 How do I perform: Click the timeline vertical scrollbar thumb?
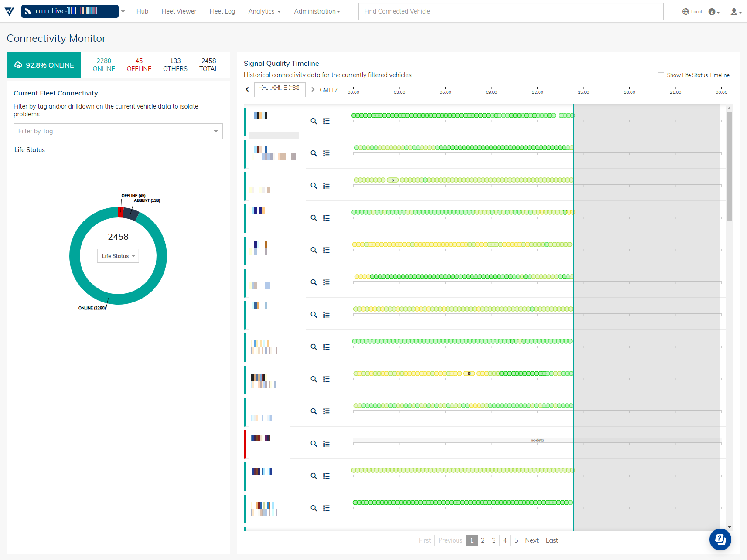point(729,166)
